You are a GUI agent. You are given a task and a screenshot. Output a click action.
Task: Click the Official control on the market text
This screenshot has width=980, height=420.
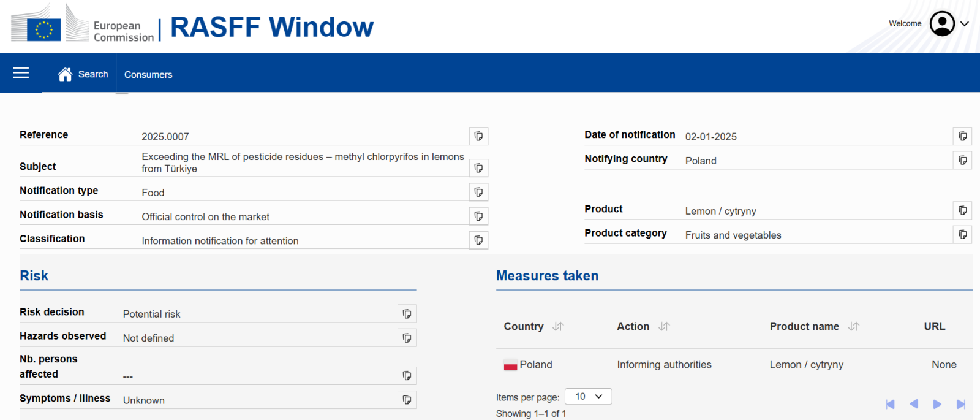(206, 217)
